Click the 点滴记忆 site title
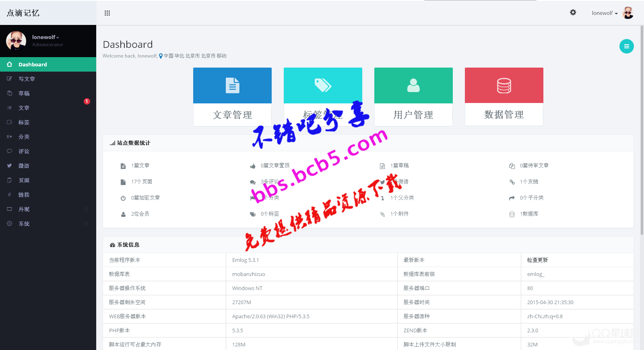The height and width of the screenshot is (350, 644). click(23, 13)
